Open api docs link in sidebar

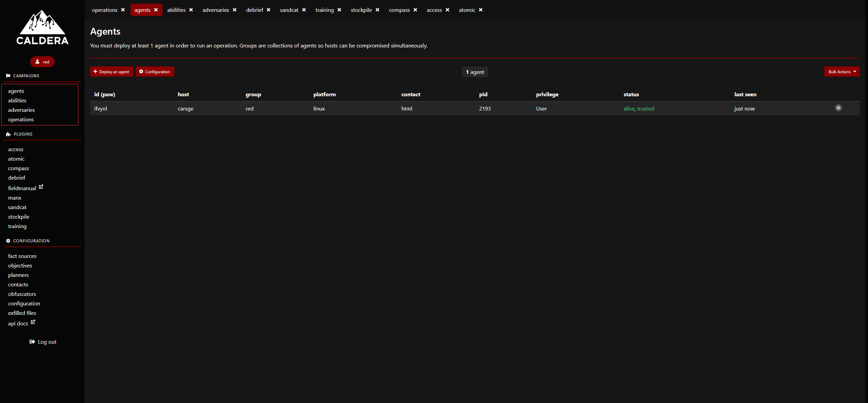pos(18,323)
